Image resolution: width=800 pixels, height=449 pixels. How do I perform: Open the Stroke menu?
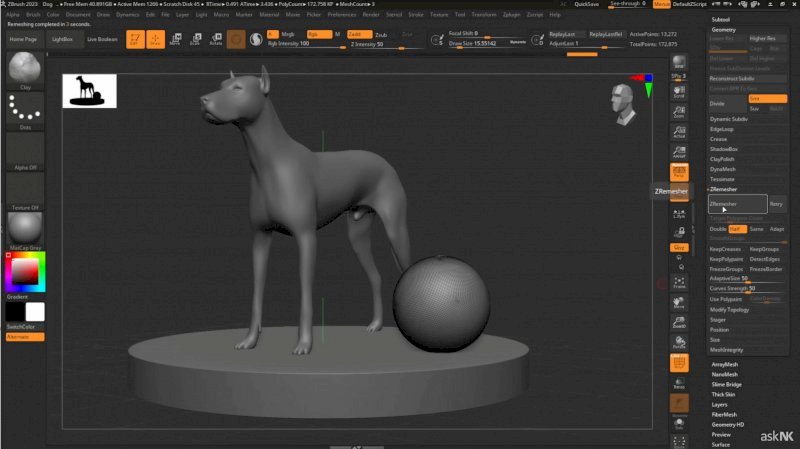pyautogui.click(x=416, y=15)
